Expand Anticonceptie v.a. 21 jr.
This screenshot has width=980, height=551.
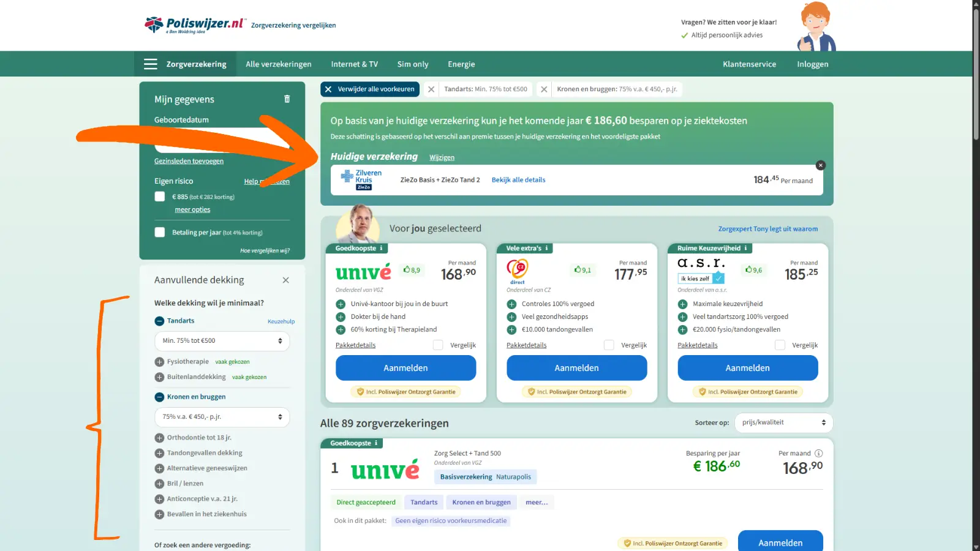tap(159, 499)
